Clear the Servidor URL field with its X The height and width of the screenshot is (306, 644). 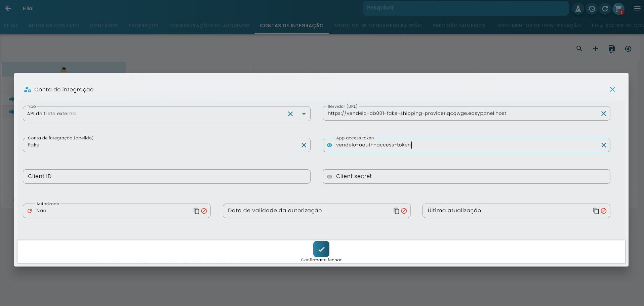pos(604,113)
